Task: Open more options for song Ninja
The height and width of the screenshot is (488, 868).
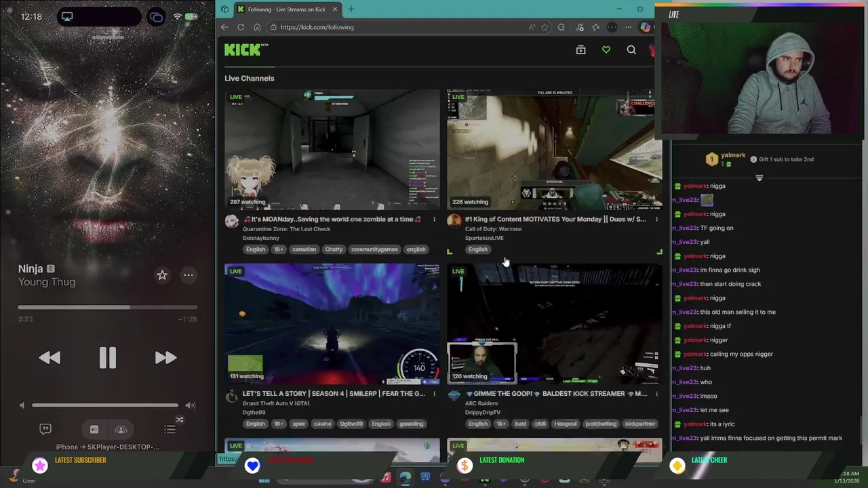Action: [x=189, y=275]
